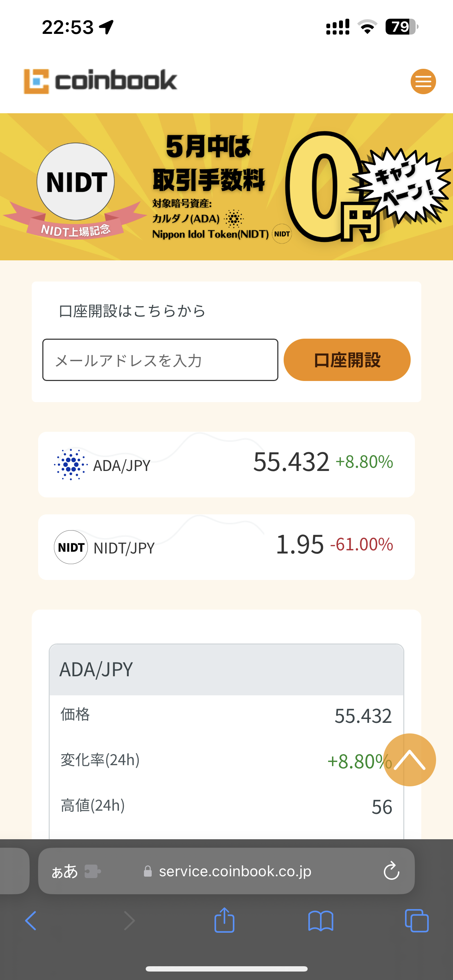Open the orange hamburger menu
Viewport: 453px width, 980px height.
click(423, 81)
